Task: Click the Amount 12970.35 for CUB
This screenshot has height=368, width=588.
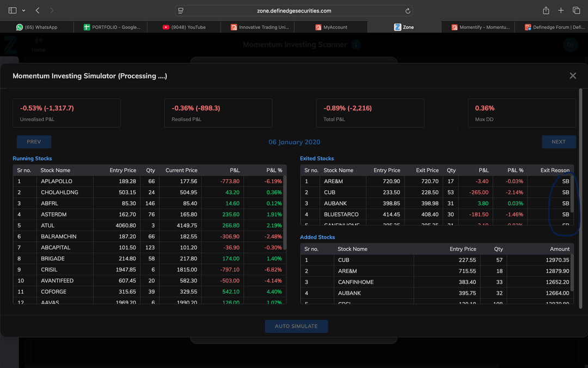Action: tap(558, 260)
